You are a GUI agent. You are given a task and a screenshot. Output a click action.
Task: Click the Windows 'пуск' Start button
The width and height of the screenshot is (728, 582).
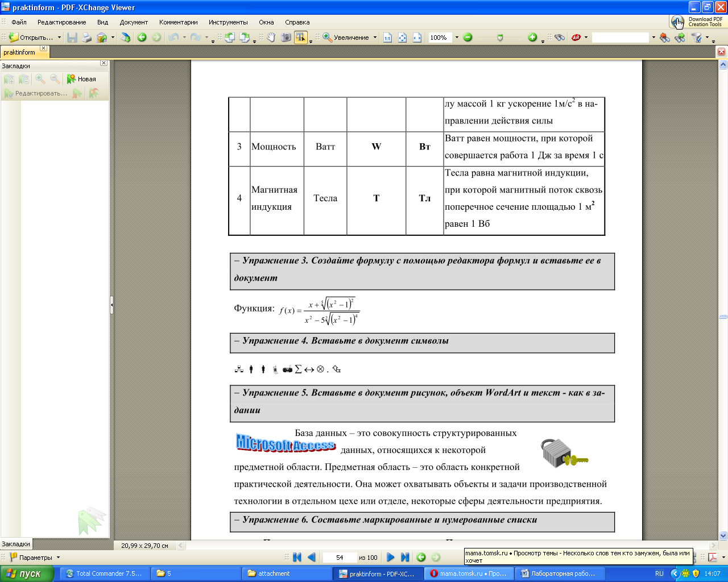[27, 573]
